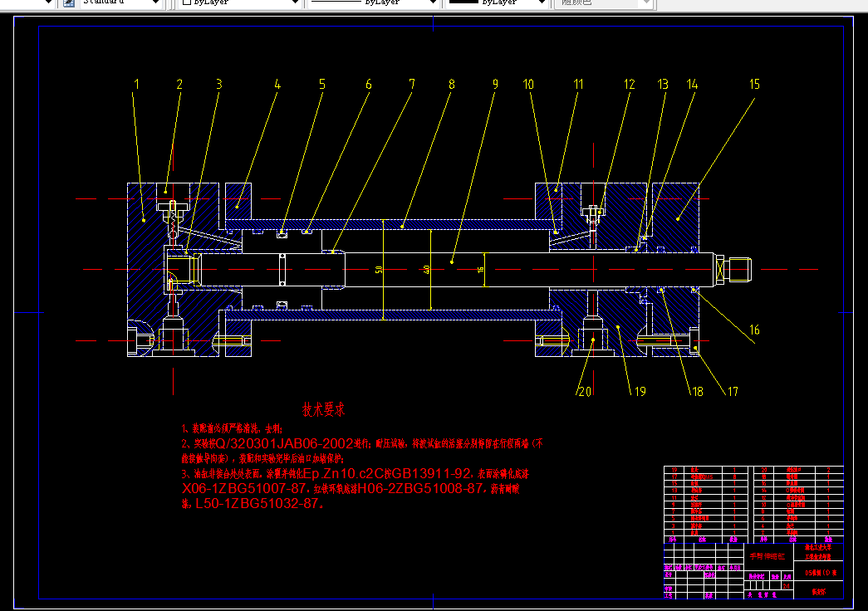Viewport: 868px width, 611px height.
Task: Click the vertical dimension text 40
Action: (426, 270)
